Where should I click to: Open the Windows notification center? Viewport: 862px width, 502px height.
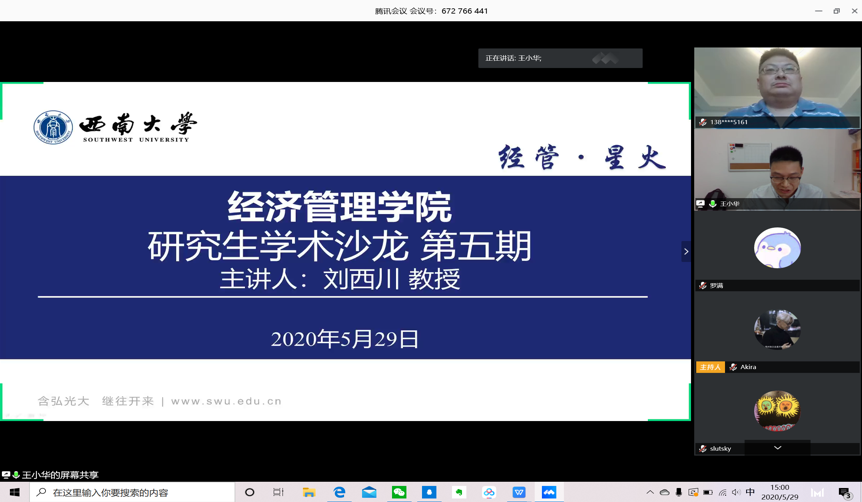(845, 492)
